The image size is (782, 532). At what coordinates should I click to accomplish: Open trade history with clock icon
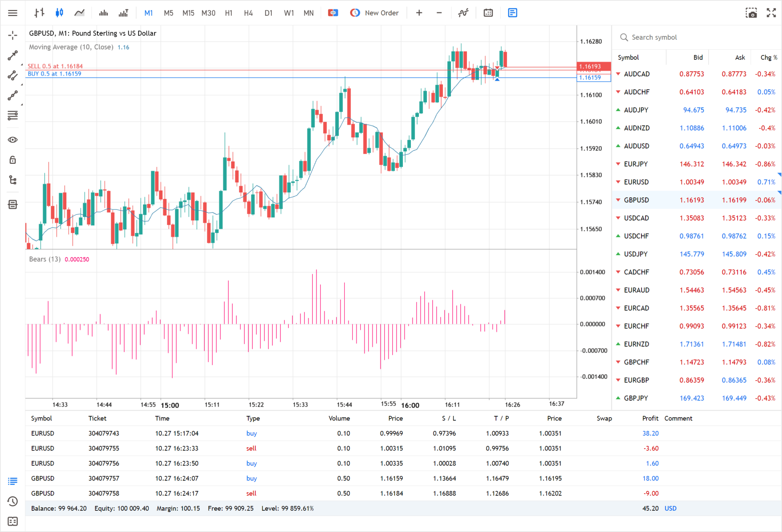pyautogui.click(x=13, y=501)
